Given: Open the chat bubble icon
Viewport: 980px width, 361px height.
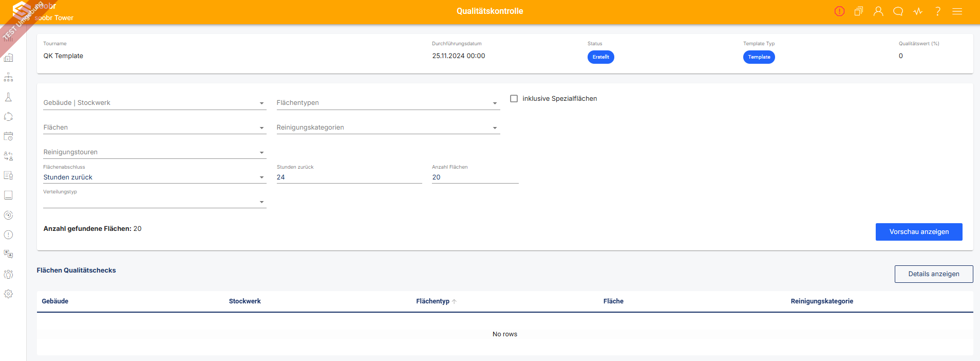Looking at the screenshot, I should [898, 11].
